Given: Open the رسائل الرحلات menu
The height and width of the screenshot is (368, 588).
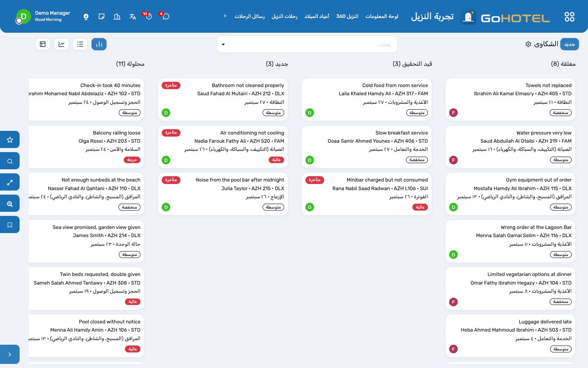Looking at the screenshot, I should (249, 16).
